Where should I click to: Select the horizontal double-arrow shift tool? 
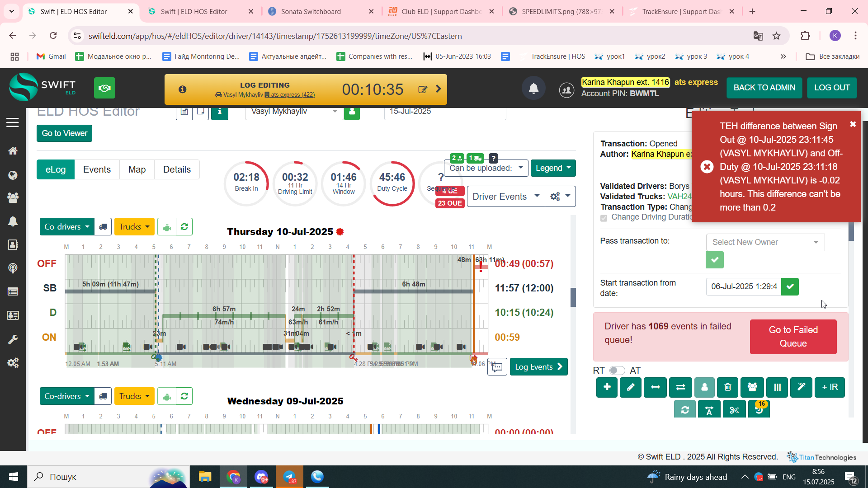[x=655, y=387]
